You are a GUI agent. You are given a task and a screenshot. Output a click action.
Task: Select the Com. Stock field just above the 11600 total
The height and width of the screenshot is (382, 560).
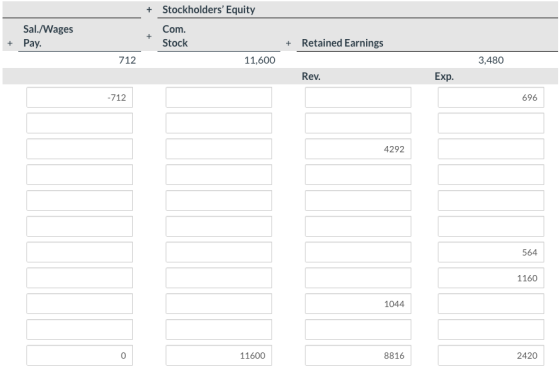pos(219,329)
